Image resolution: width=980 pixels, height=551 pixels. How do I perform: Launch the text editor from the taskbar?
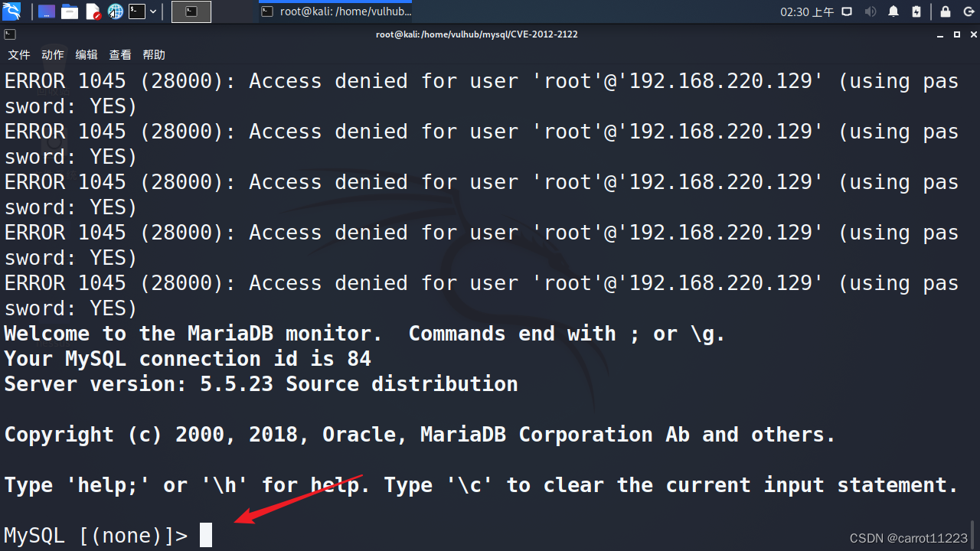tap(92, 11)
